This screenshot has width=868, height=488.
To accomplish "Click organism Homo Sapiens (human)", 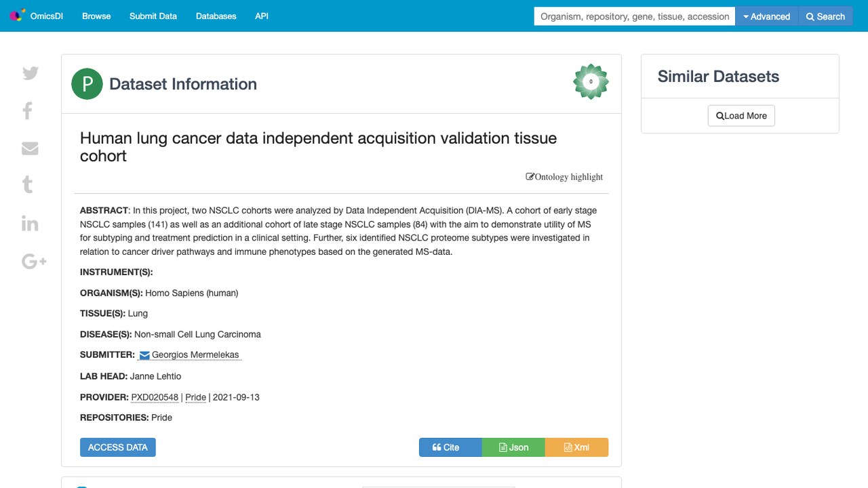I will point(192,293).
